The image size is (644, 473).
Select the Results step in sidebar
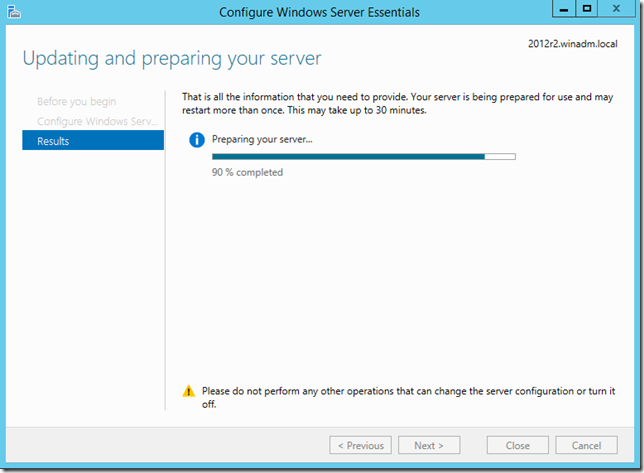93,140
